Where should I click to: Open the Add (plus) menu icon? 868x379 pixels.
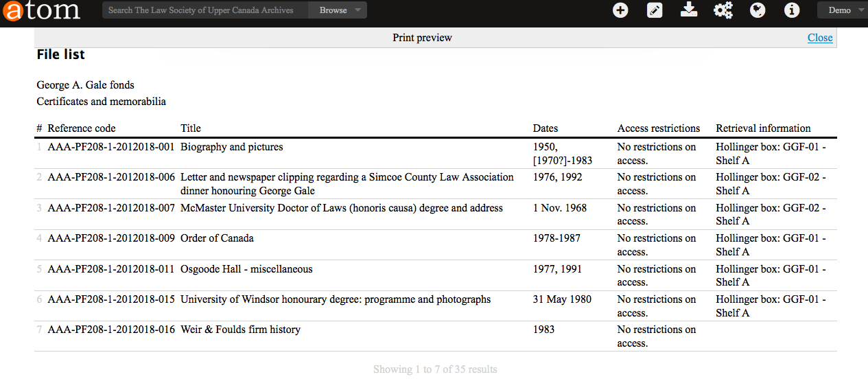tap(620, 10)
